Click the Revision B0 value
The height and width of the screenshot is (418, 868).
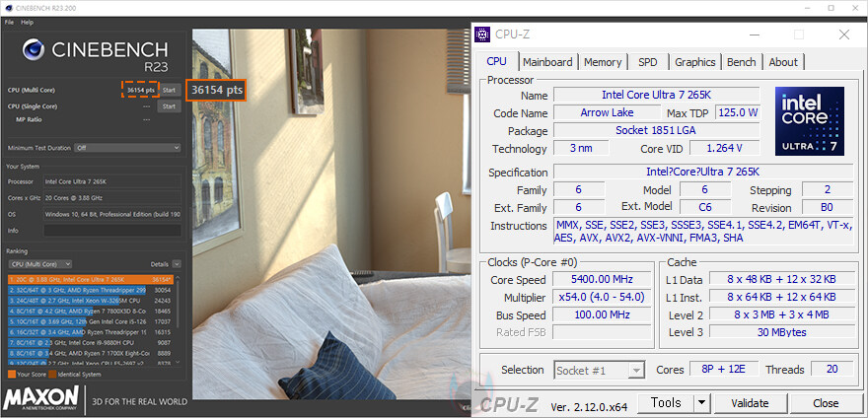pos(828,208)
